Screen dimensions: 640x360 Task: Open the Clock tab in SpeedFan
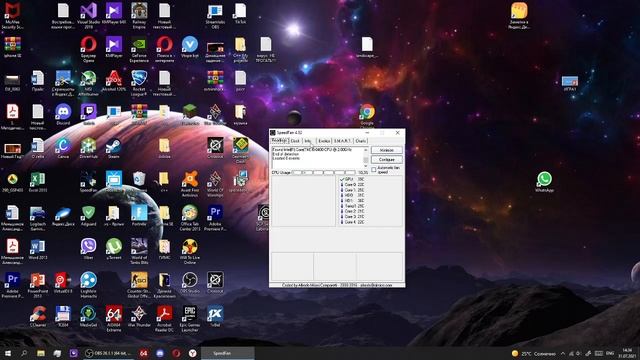tap(295, 141)
